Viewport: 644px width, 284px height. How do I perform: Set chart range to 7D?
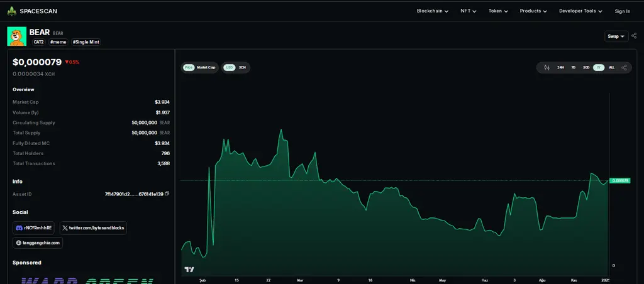pos(574,67)
